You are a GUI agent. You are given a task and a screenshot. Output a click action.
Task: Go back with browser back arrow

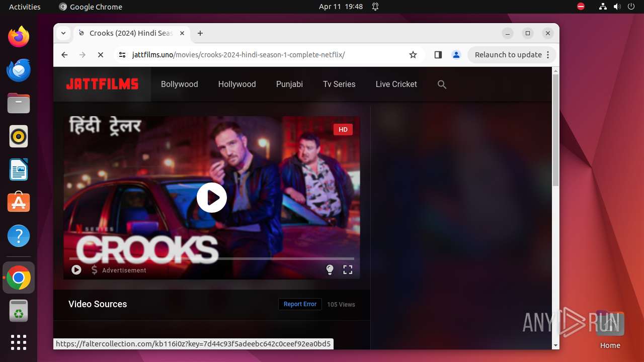[64, 55]
